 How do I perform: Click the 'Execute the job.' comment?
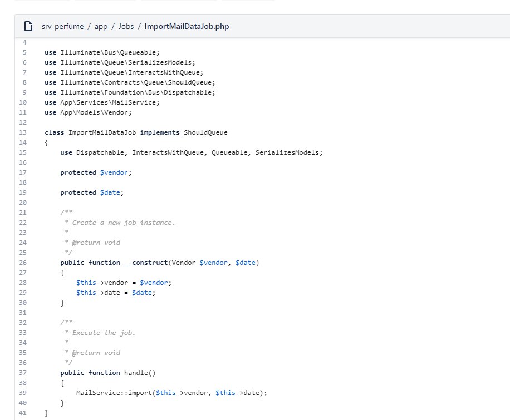100,333
